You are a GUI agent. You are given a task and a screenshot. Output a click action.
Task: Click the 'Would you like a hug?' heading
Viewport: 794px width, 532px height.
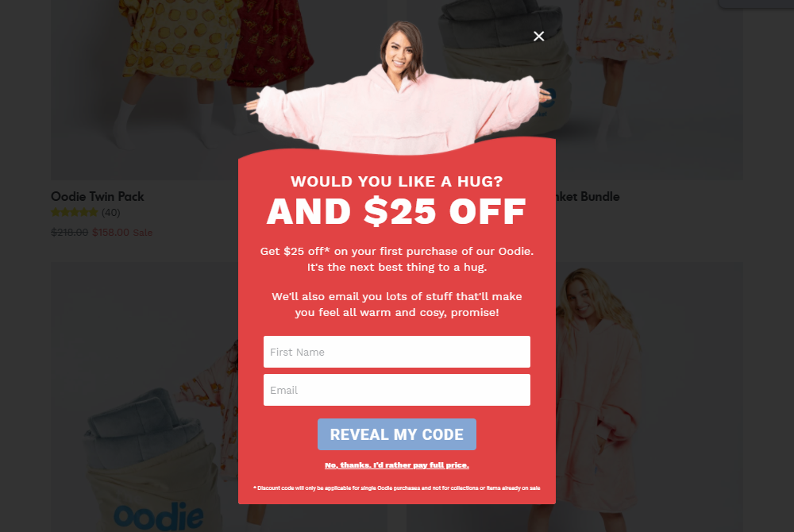[396, 181]
